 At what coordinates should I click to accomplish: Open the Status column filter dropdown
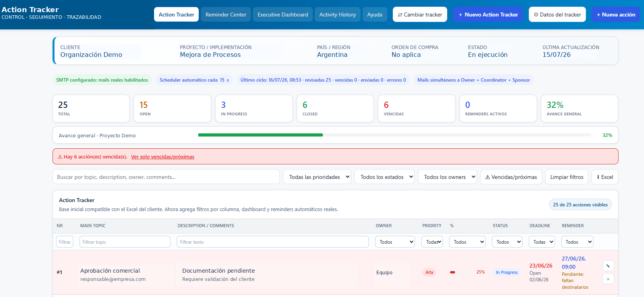(x=507, y=242)
